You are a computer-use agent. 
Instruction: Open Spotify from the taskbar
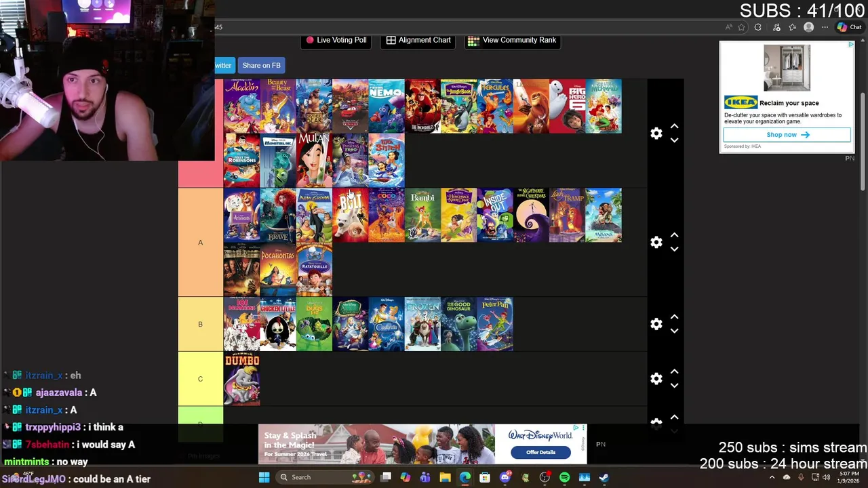(x=564, y=477)
